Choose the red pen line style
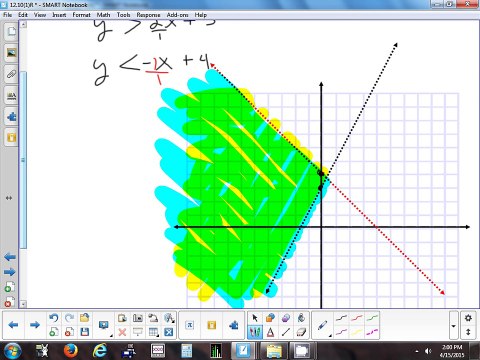480x360 pixels. coord(357,318)
